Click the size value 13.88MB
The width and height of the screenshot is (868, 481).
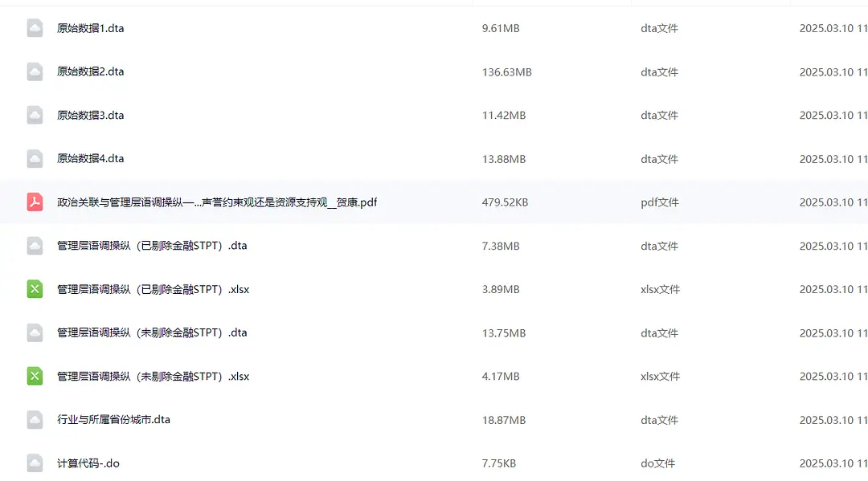tap(504, 159)
